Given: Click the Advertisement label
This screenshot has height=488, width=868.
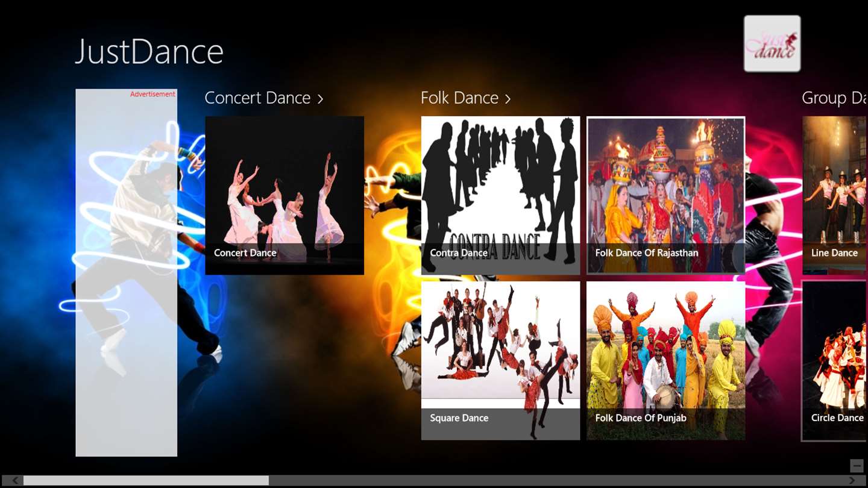Looking at the screenshot, I should tap(153, 94).
